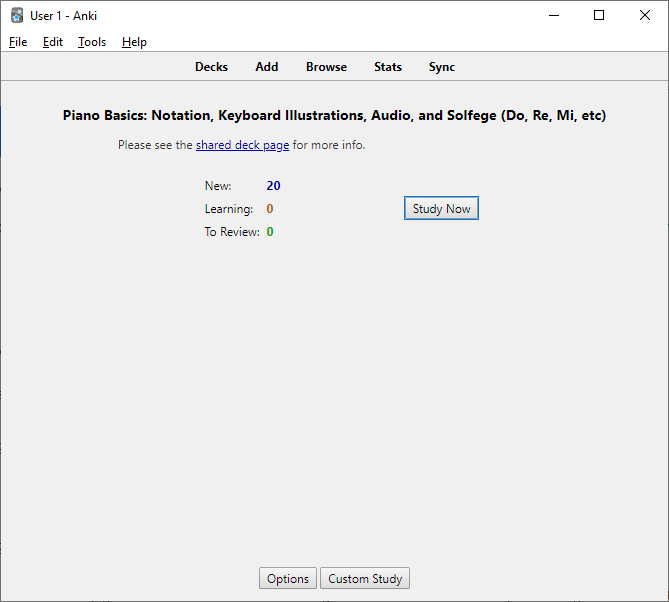
Task: Follow the shared deck page link
Action: pos(242,145)
